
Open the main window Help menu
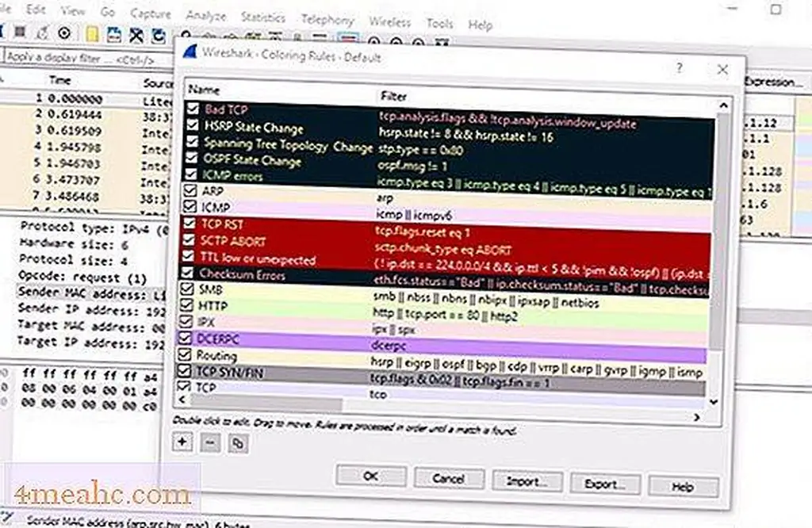pyautogui.click(x=480, y=25)
